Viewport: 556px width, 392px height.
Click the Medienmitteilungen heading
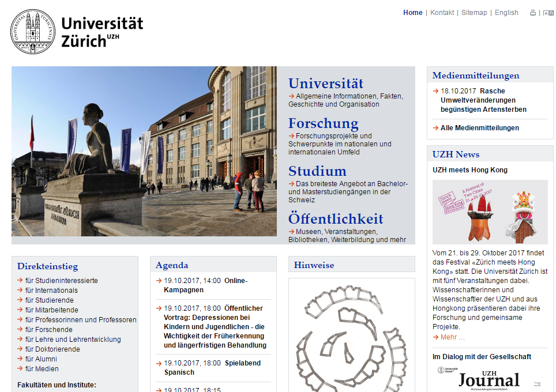476,76
